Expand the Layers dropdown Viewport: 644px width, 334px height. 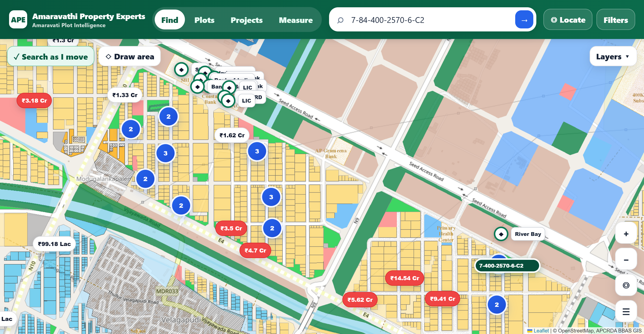[613, 57]
